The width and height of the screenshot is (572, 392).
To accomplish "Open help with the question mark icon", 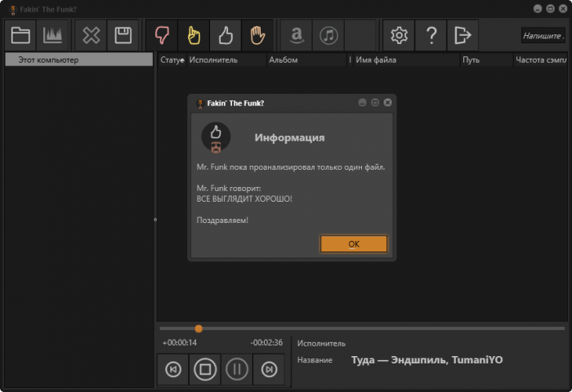I will (431, 35).
